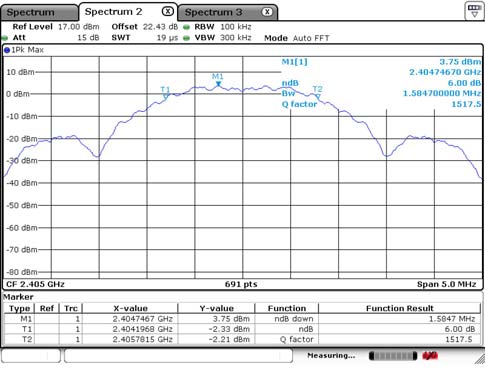Screen dimensions: 485x377
Task: Click the SWT value 19 µs
Action: click(x=167, y=38)
